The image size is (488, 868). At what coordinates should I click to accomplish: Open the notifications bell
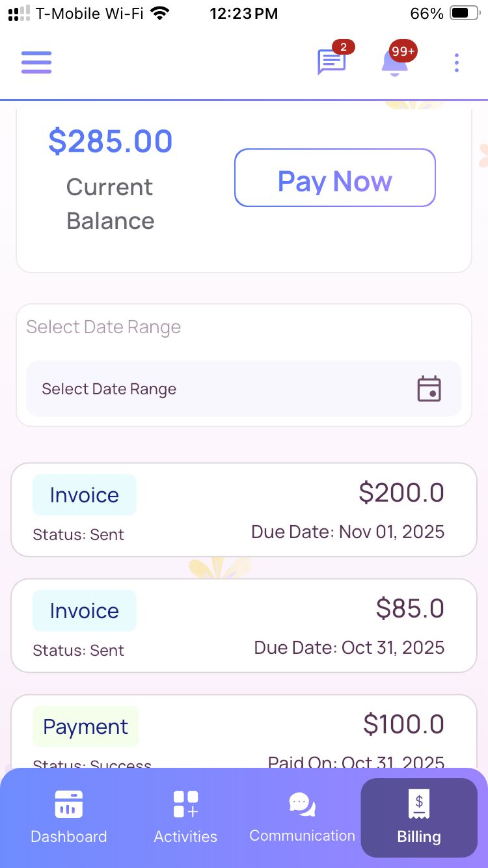(396, 62)
